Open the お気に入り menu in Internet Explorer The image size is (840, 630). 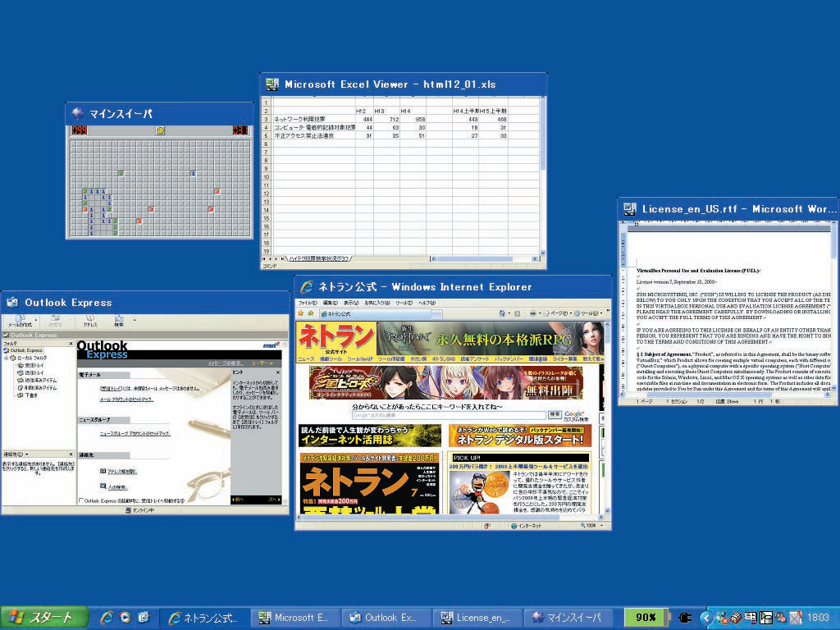(377, 304)
